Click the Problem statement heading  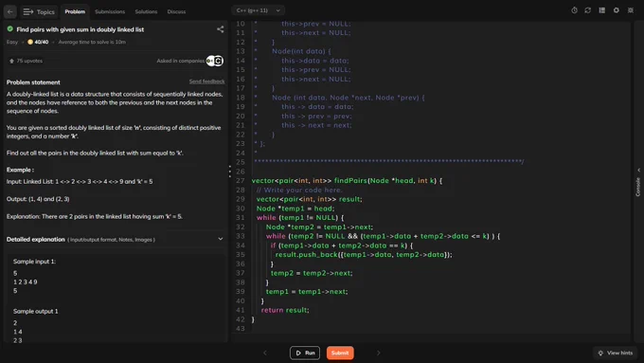(33, 82)
